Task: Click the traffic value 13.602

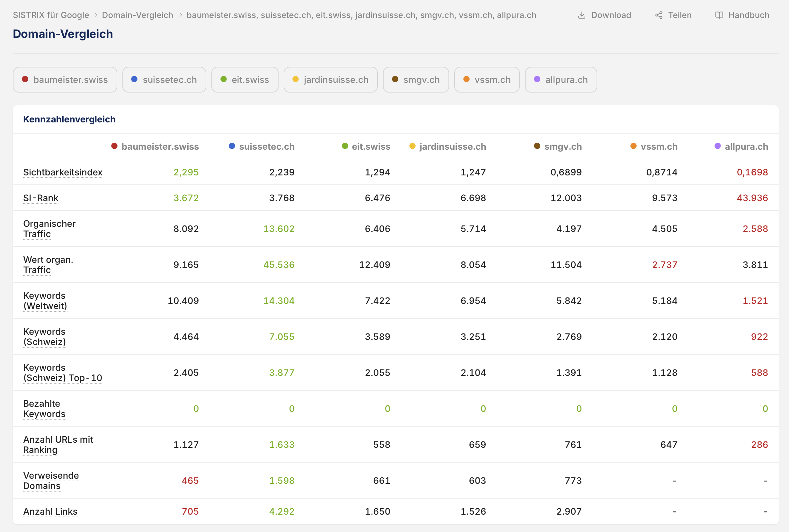Action: pos(279,229)
